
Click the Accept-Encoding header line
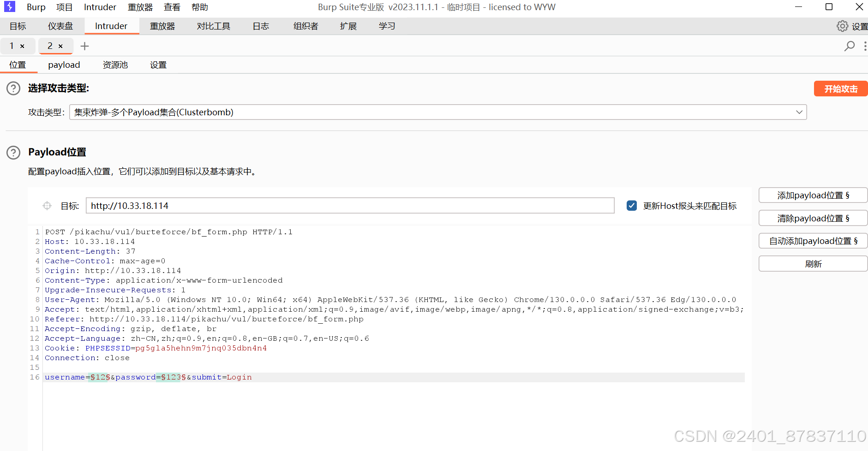pos(131,329)
